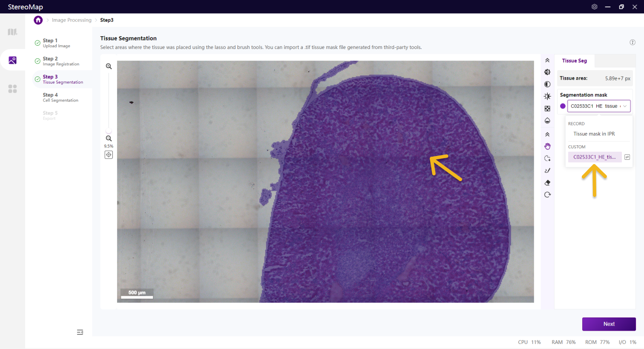
Task: Click the home breadcrumb icon
Action: click(x=38, y=20)
